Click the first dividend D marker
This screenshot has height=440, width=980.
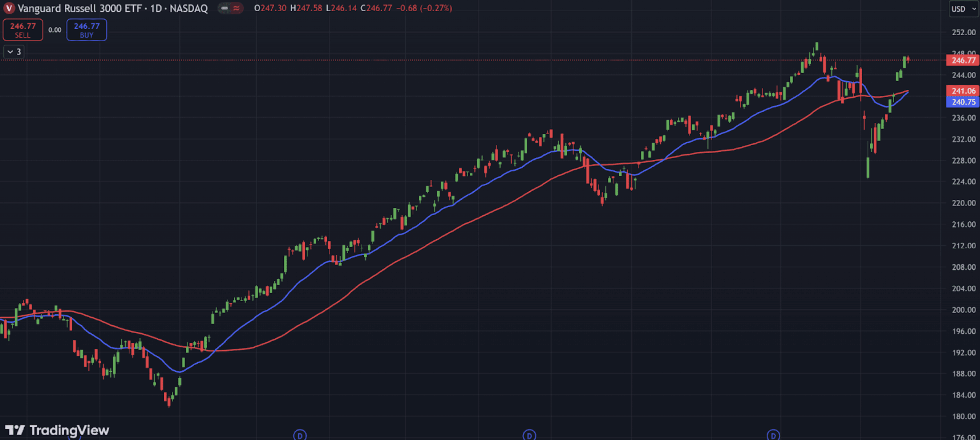click(x=300, y=435)
